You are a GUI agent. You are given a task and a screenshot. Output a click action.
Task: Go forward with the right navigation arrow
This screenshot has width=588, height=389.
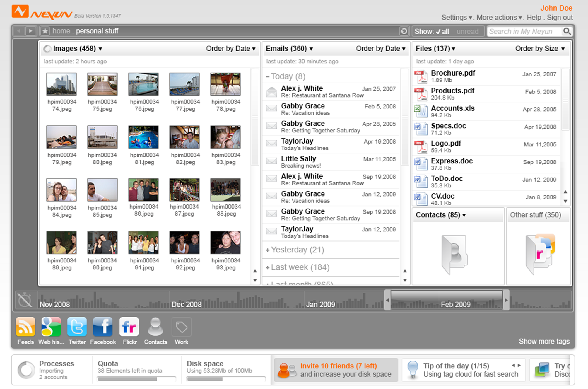[x=30, y=31]
